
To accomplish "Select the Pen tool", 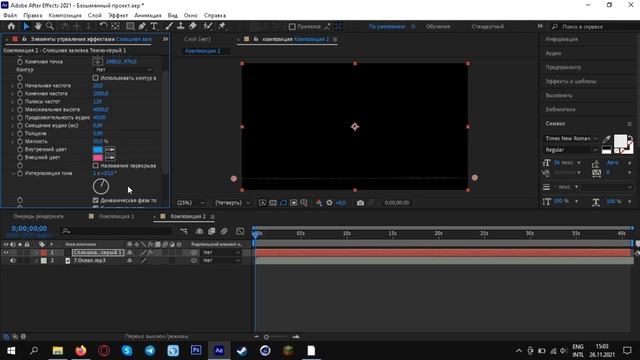I will [142, 26].
